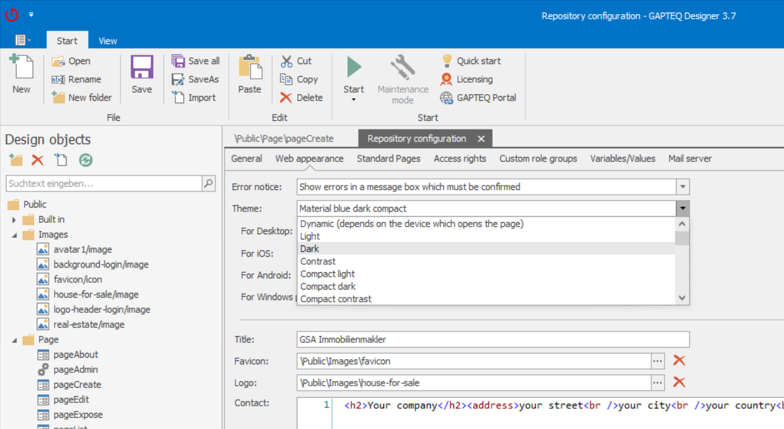Browse for Logo with ellipsis button
The width and height of the screenshot is (784, 429).
tap(657, 382)
